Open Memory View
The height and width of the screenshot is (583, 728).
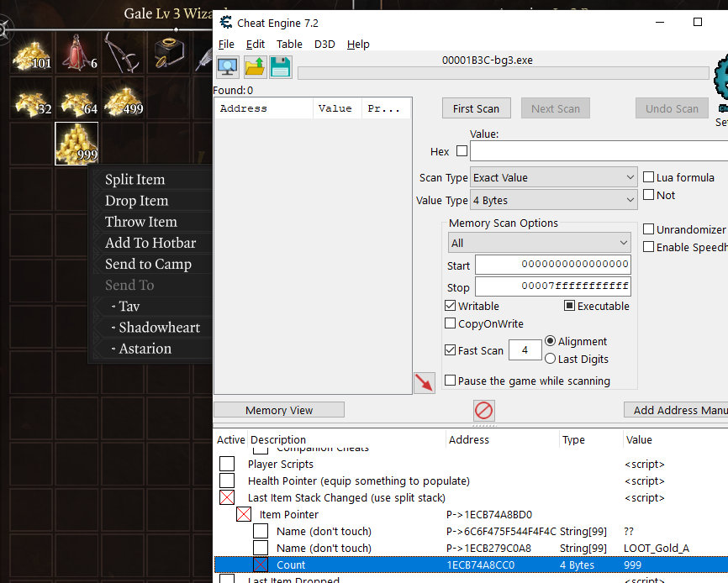(279, 410)
